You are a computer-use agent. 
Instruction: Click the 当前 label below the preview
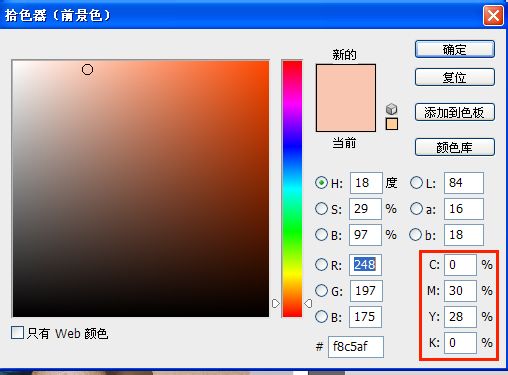click(344, 143)
